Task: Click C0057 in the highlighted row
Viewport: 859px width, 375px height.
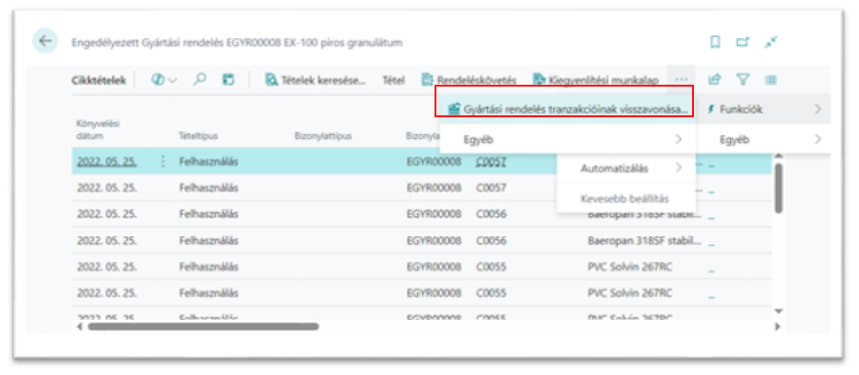Action: (491, 161)
